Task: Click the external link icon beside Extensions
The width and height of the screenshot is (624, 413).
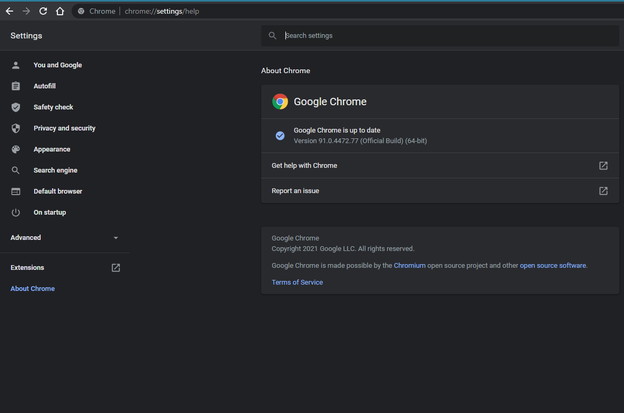Action: point(116,268)
